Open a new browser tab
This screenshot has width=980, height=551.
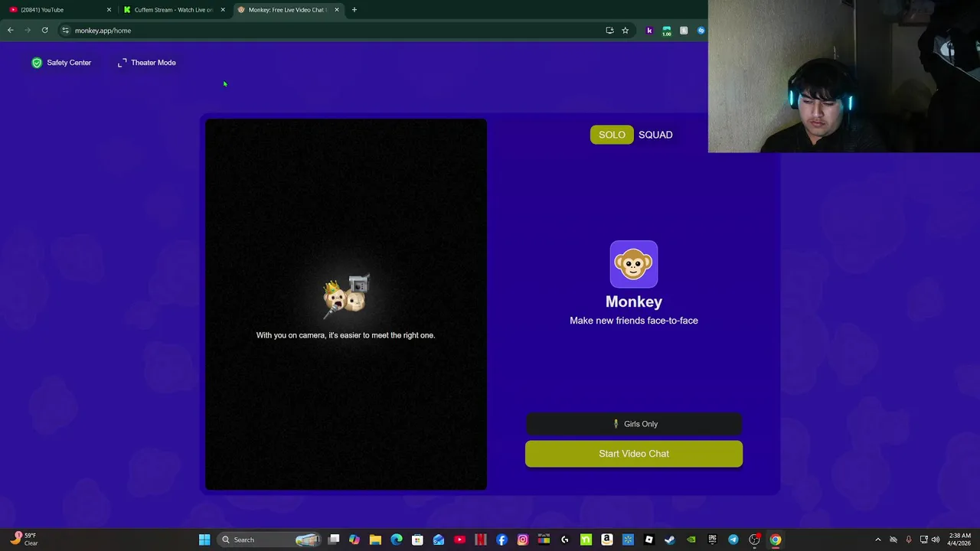click(x=354, y=10)
